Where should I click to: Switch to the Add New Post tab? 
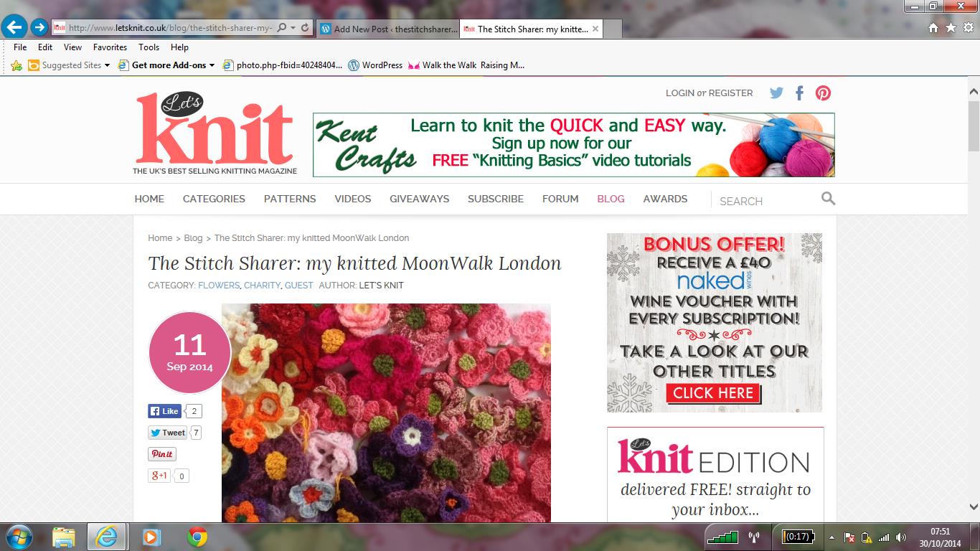[x=387, y=29]
